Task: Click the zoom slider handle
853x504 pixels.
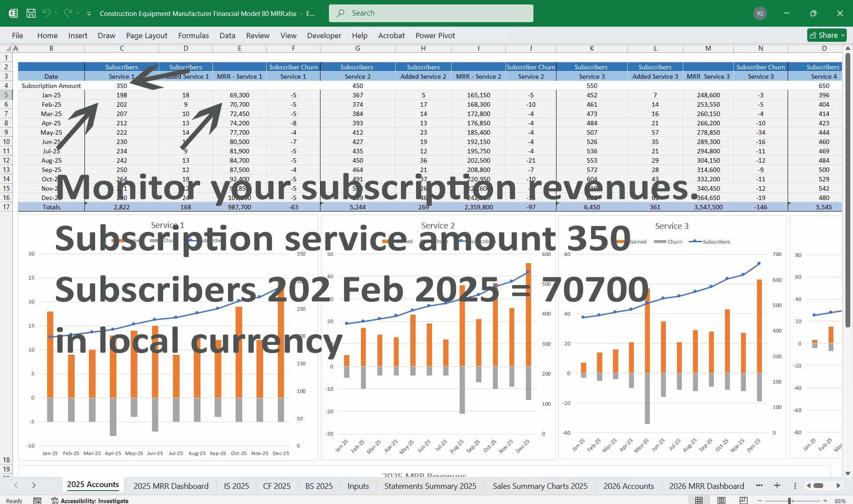Action: pos(790,501)
